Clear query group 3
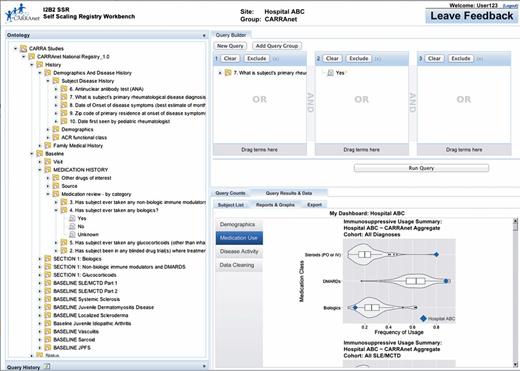The width and height of the screenshot is (520, 371). pos(434,59)
